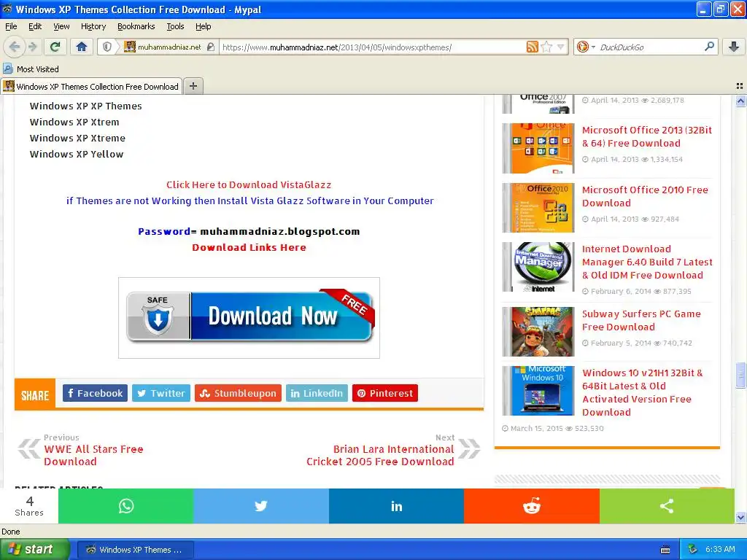Screen dimensions: 747x560
Task: Click the Office 2010 thumbnail image
Action: tap(538, 208)
